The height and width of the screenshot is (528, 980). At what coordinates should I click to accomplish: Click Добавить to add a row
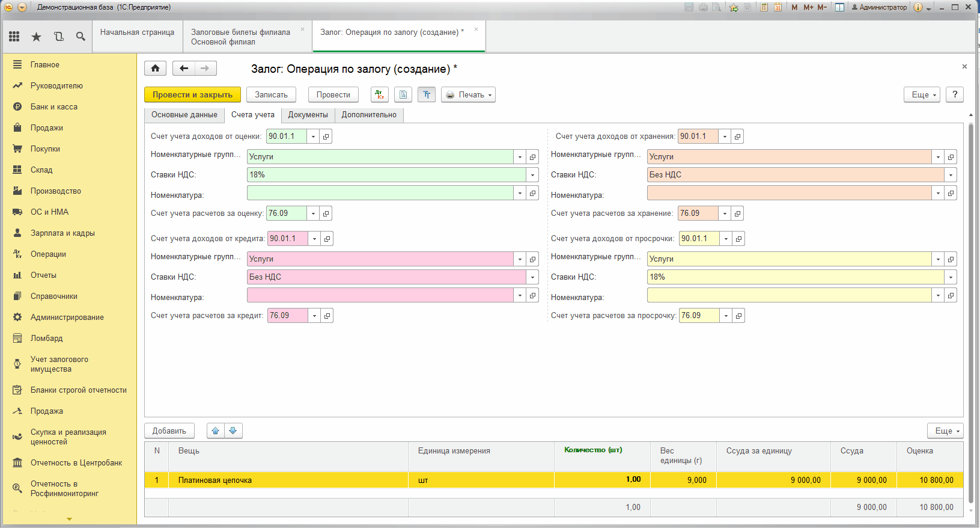click(x=169, y=431)
